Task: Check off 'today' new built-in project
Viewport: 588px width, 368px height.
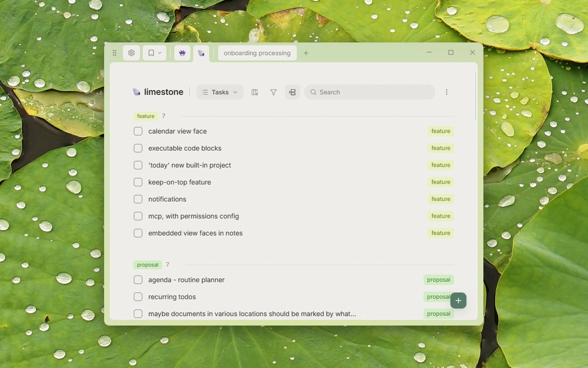Action: pyautogui.click(x=138, y=165)
